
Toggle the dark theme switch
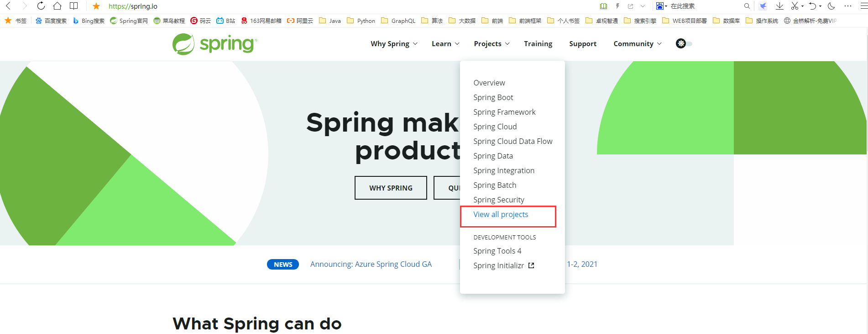click(x=684, y=43)
